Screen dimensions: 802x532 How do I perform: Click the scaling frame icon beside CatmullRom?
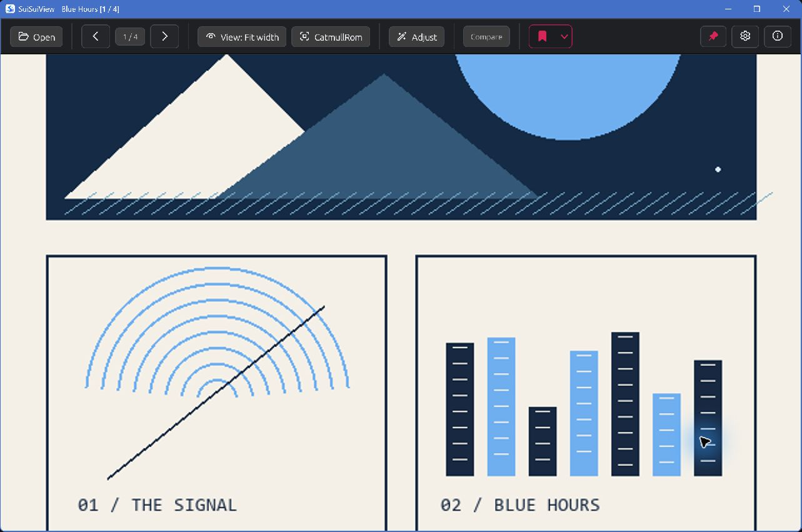click(x=304, y=37)
